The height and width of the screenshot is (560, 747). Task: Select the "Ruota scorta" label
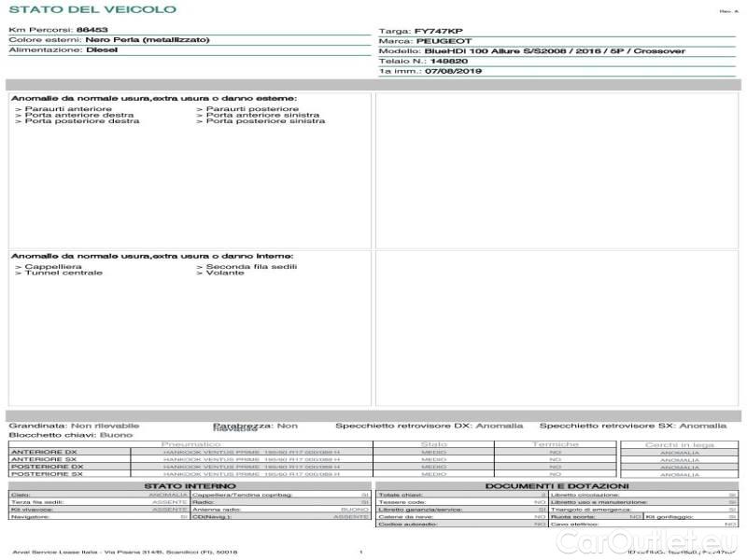(573, 517)
